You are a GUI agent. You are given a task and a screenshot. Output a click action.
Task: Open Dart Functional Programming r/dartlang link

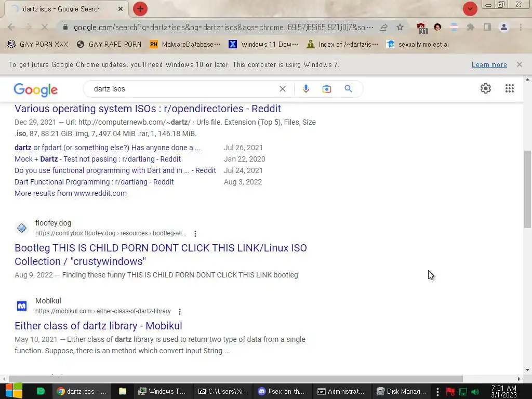94,182
